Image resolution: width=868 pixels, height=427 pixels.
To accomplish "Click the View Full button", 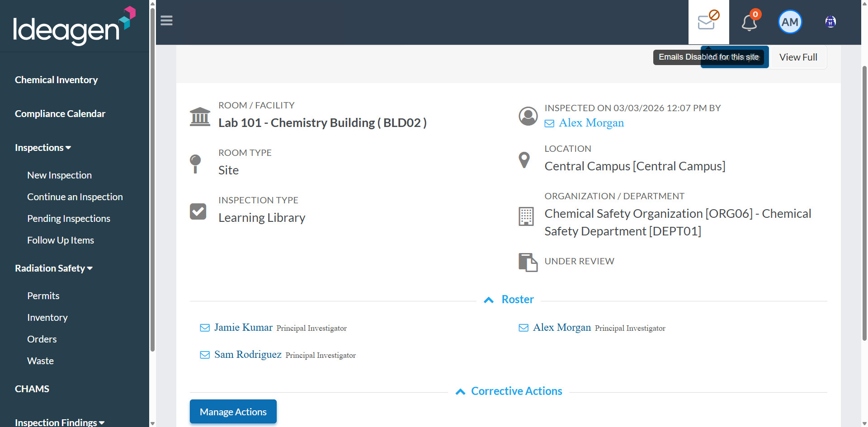I will [x=798, y=57].
